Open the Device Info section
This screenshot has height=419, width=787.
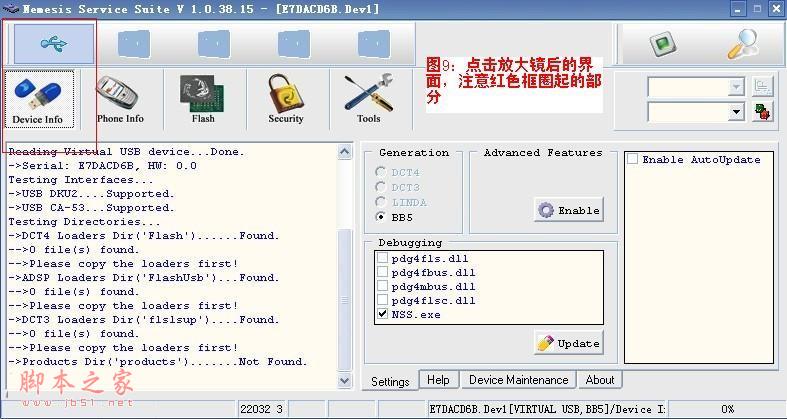[x=39, y=99]
